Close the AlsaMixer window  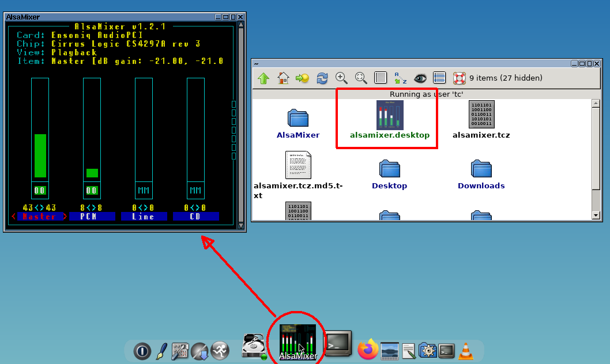point(240,17)
